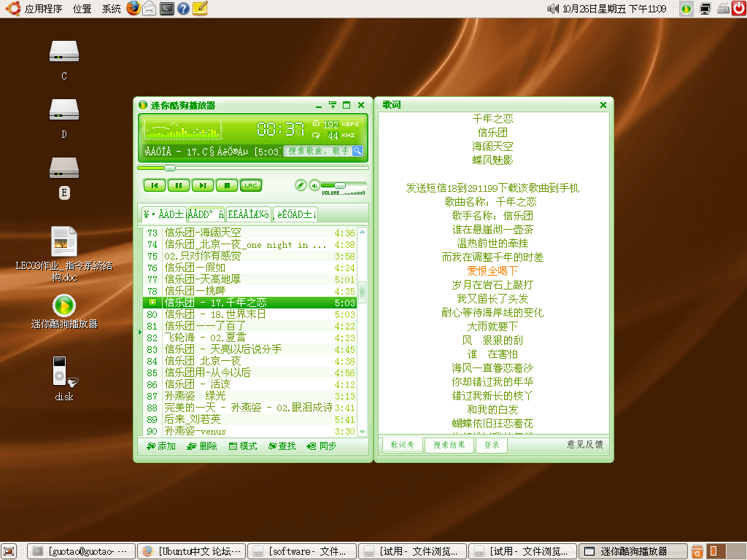Skip to the next track
747x560 pixels.
tap(203, 185)
